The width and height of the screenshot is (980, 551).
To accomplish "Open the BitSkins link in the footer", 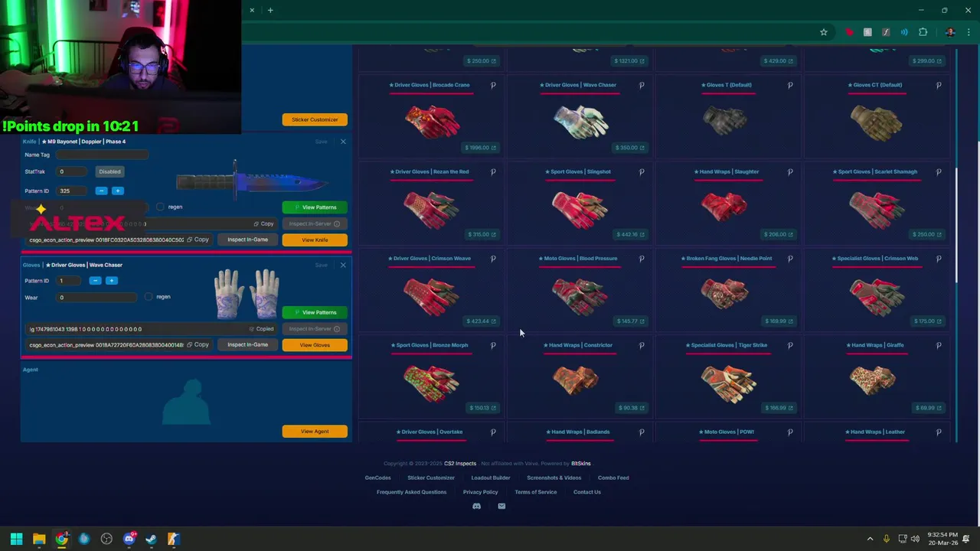I will click(x=581, y=464).
